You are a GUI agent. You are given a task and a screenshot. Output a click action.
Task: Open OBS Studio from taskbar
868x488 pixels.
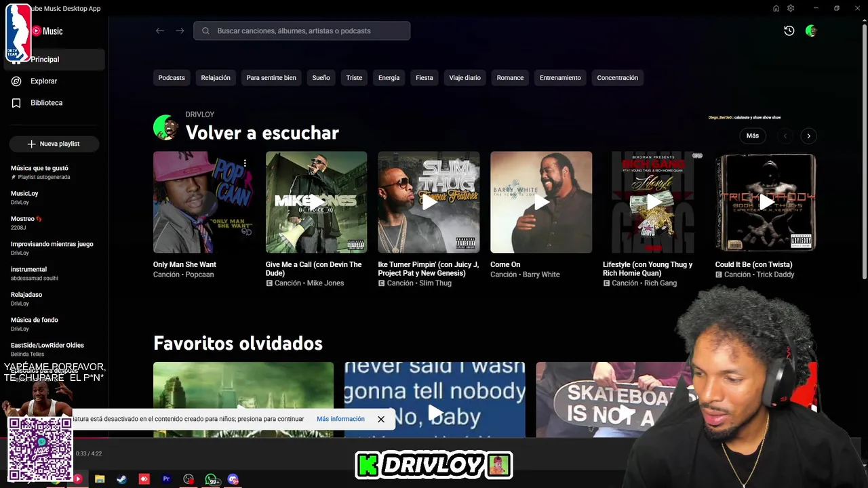point(189,479)
